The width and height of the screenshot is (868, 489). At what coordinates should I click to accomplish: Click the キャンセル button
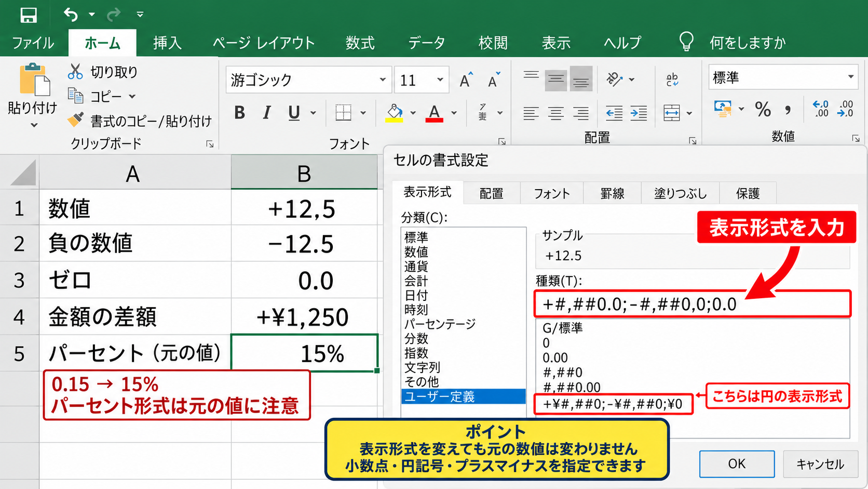pyautogui.click(x=820, y=464)
